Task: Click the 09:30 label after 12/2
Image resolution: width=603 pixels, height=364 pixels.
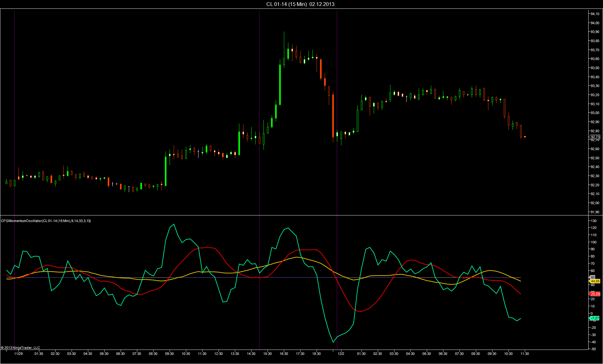Action: click(492, 354)
